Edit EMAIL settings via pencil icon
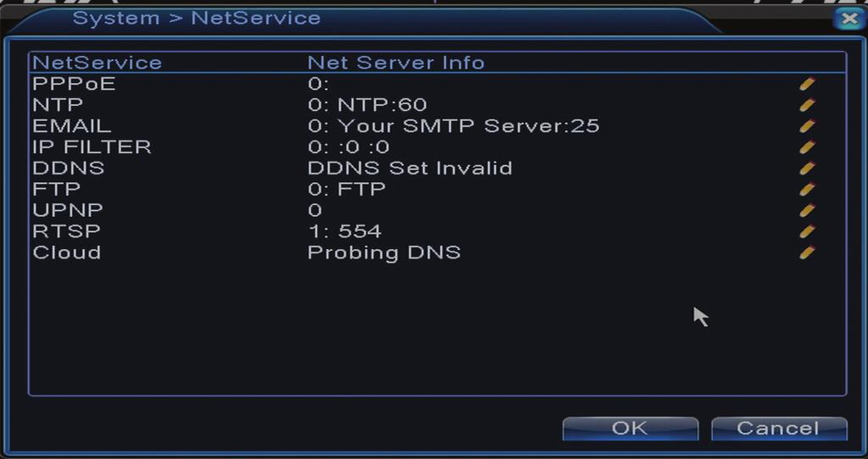 807,126
